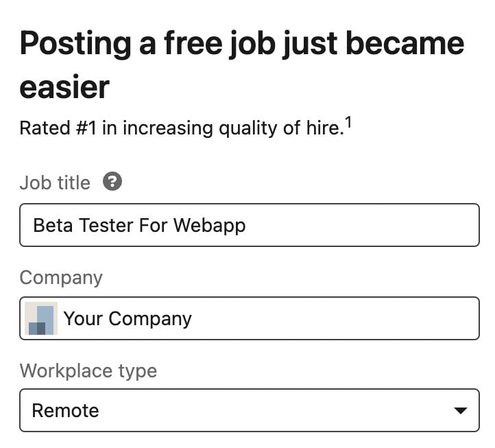Select the "Remote" text in dropdown
The height and width of the screenshot is (448, 495).
pyautogui.click(x=65, y=410)
